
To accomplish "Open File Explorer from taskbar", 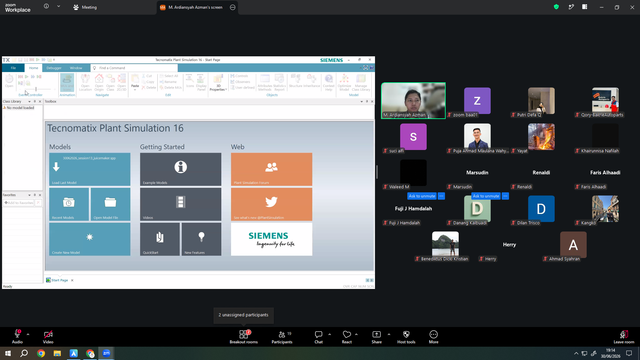I will (57, 353).
